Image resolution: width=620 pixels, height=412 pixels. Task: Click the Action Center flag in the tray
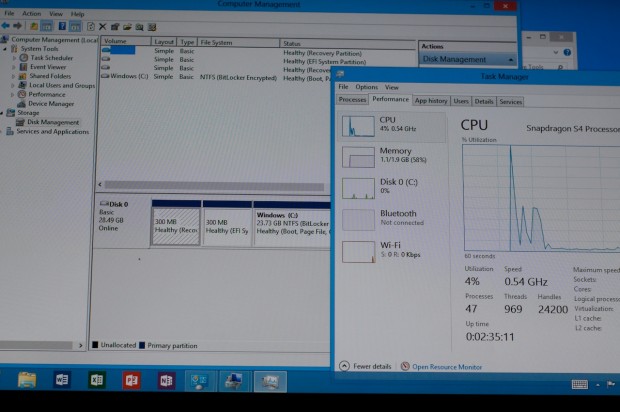click(x=611, y=384)
